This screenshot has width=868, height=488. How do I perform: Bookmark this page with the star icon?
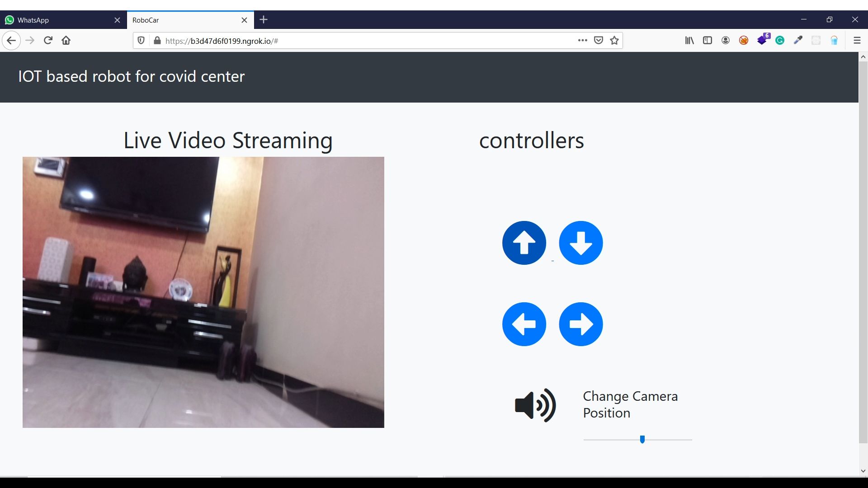point(614,41)
